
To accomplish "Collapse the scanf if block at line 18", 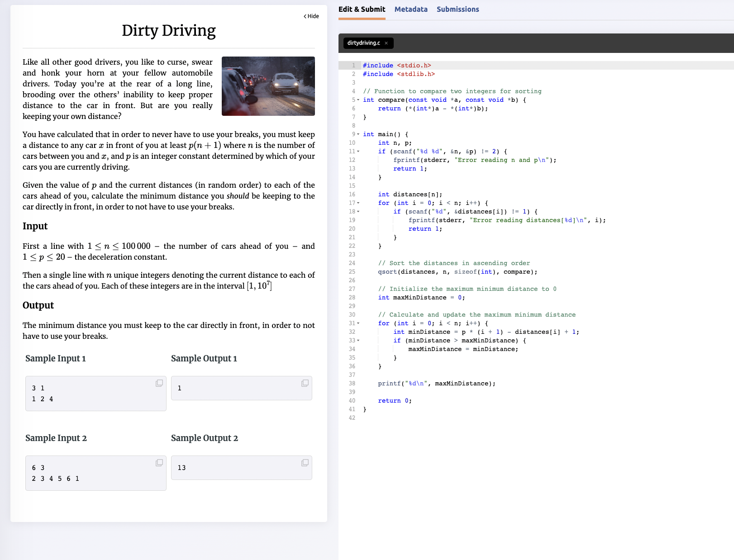I will 358,211.
